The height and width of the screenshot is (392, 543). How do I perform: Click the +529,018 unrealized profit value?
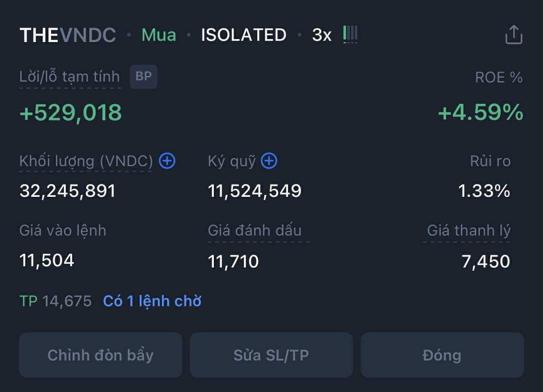click(71, 113)
